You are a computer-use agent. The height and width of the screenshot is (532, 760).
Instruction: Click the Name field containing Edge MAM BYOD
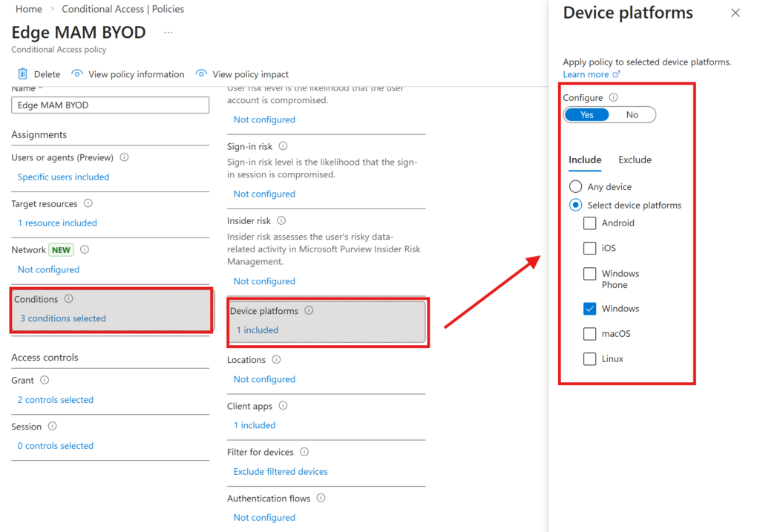tap(110, 105)
